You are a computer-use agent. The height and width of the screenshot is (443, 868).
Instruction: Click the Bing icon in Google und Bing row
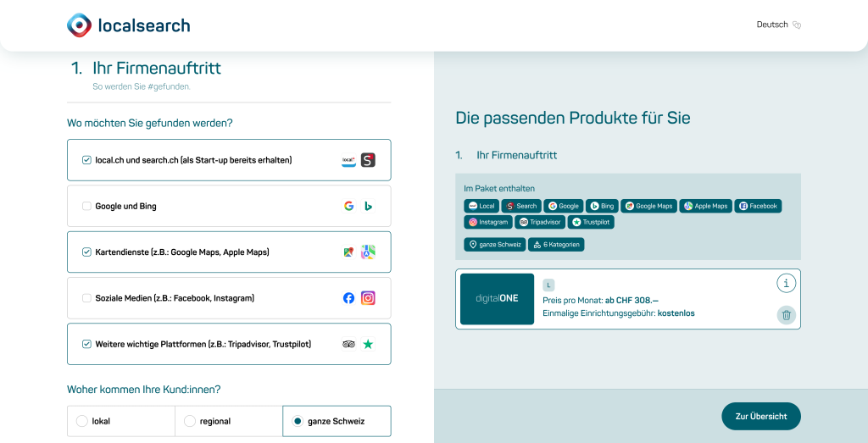tap(368, 207)
